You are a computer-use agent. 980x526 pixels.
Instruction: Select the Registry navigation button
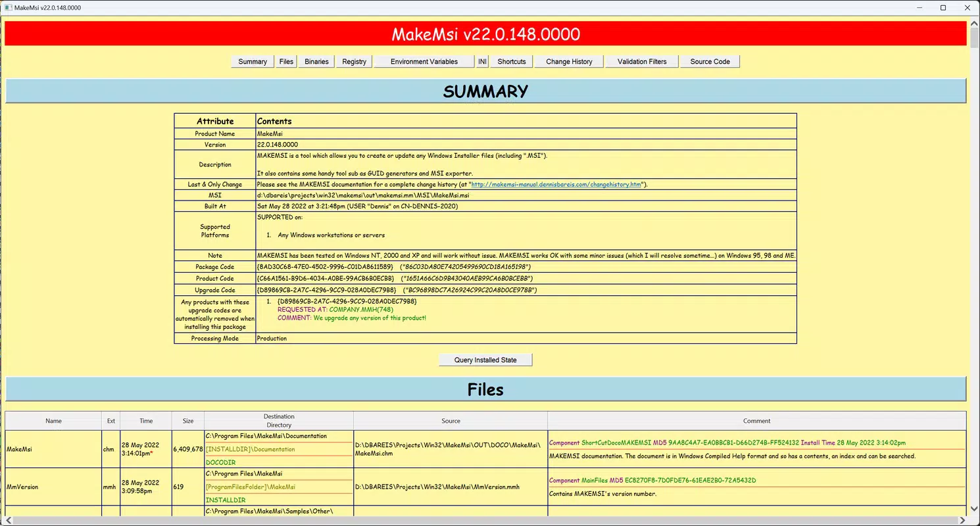(x=355, y=62)
